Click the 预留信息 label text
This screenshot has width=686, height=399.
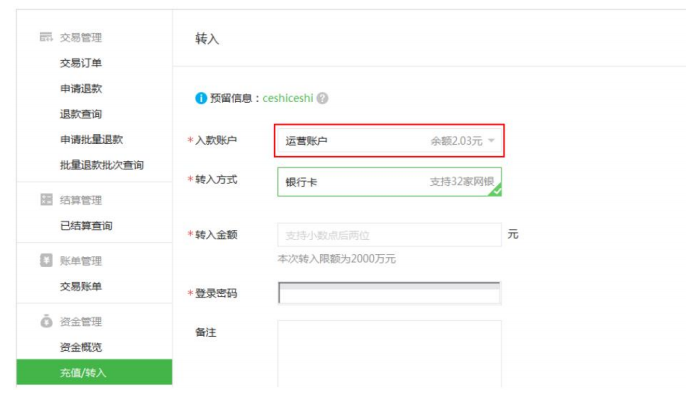coord(231,98)
